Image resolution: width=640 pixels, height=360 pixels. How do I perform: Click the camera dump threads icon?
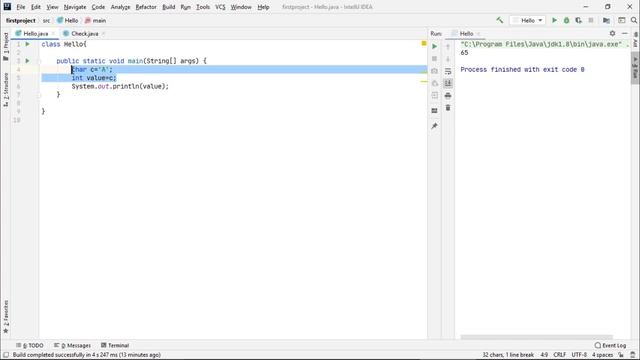click(434, 71)
